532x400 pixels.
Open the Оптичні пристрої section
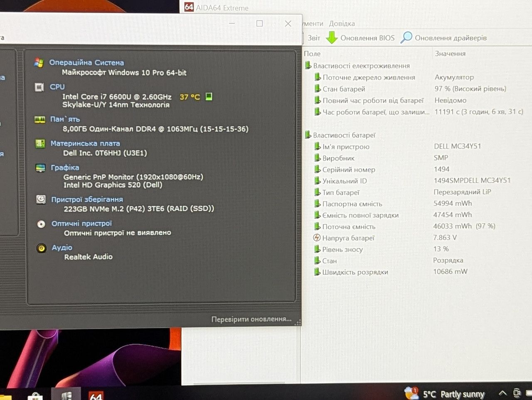point(82,223)
